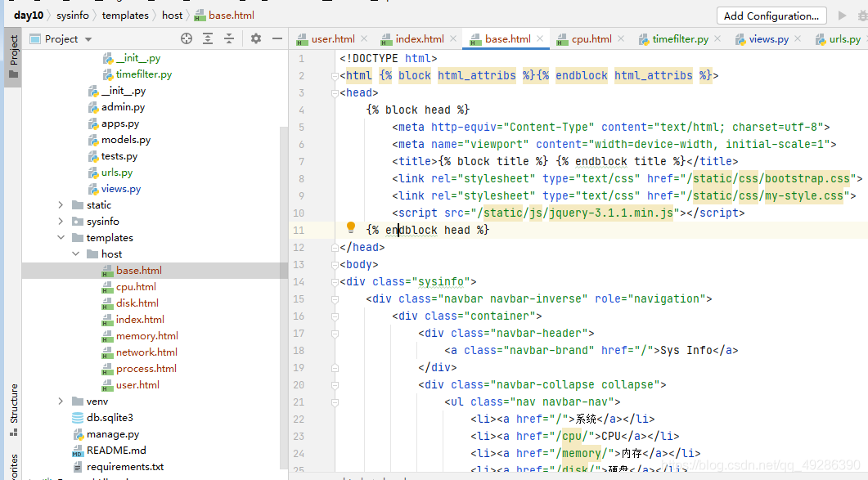Select tests.py in project tree

pos(119,156)
